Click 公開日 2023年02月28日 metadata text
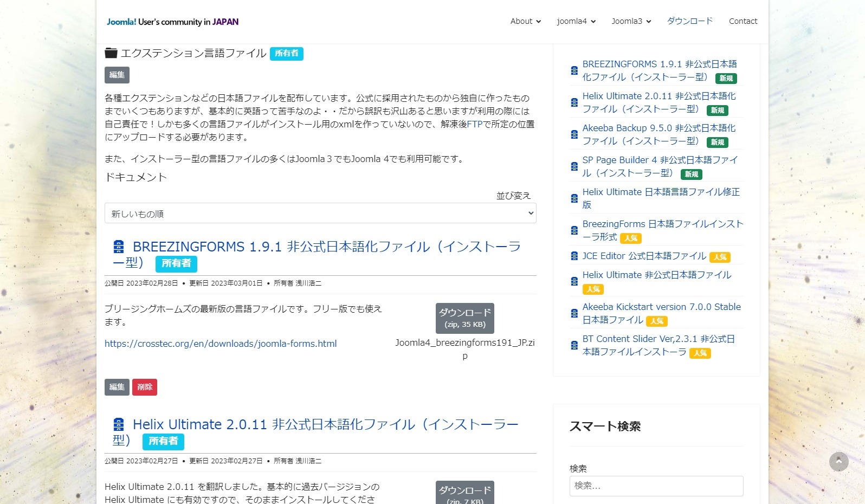Image resolution: width=865 pixels, height=504 pixels. point(141,283)
